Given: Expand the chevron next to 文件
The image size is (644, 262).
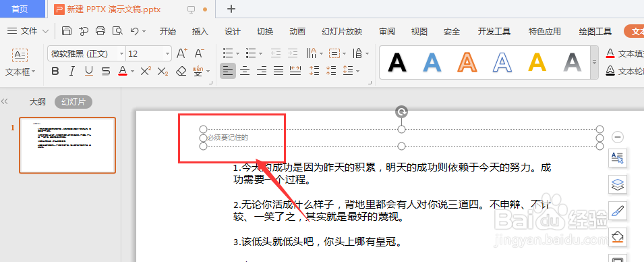Looking at the screenshot, I should (46, 31).
